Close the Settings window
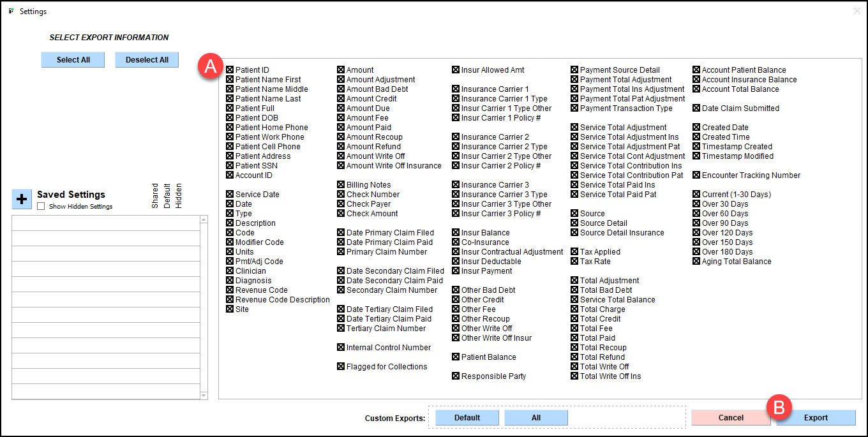The height and width of the screenshot is (437, 868). [857, 11]
